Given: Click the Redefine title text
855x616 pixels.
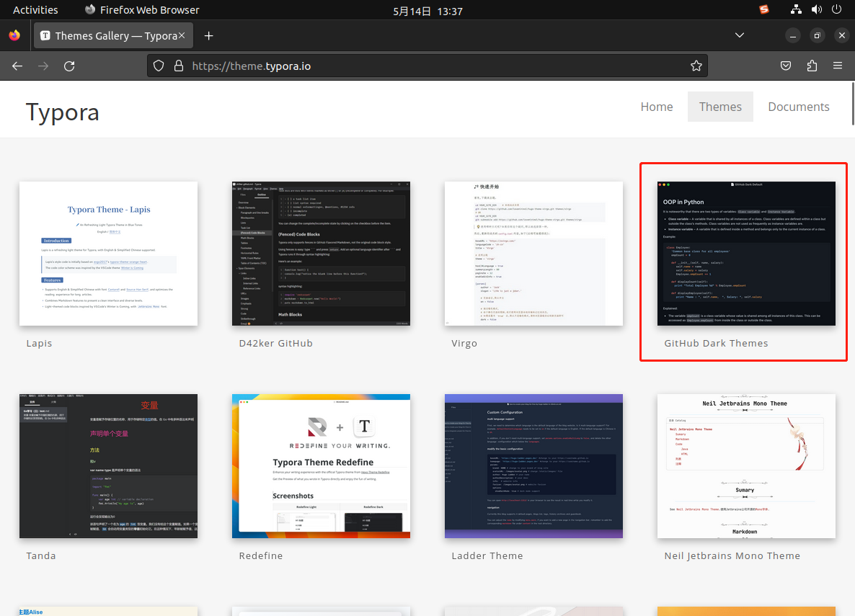Looking at the screenshot, I should (261, 555).
